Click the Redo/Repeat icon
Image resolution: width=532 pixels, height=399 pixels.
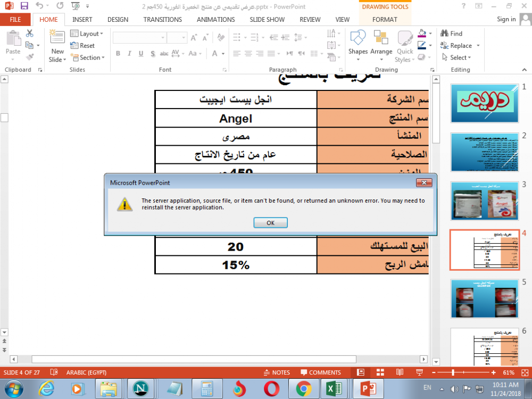click(60, 6)
